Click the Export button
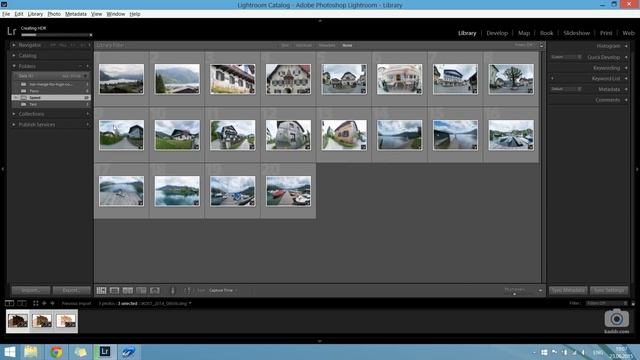This screenshot has height=360, width=640. (72, 290)
